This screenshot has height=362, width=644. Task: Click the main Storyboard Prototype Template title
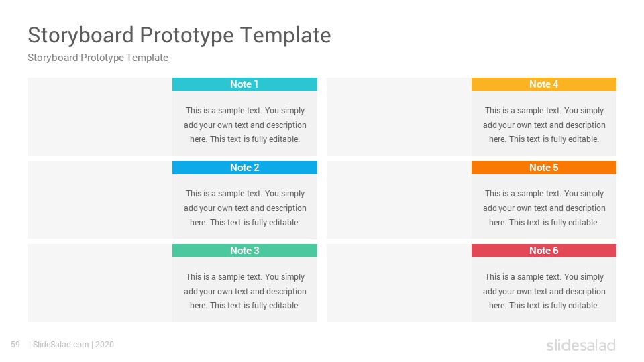[x=179, y=35]
